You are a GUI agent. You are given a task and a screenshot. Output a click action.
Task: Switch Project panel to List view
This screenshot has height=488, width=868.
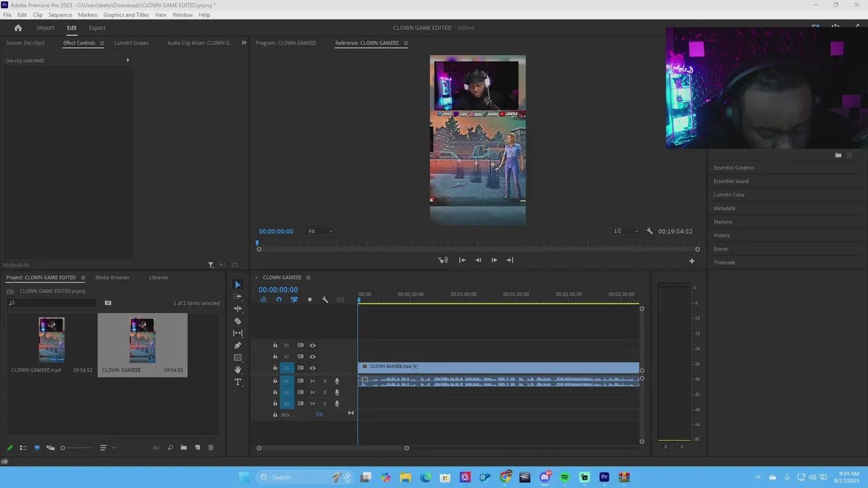point(23,447)
